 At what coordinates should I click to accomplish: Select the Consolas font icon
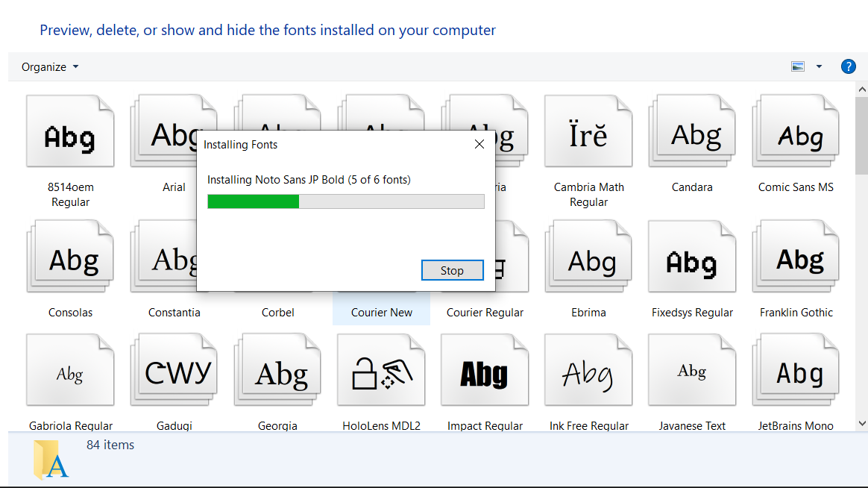click(70, 257)
